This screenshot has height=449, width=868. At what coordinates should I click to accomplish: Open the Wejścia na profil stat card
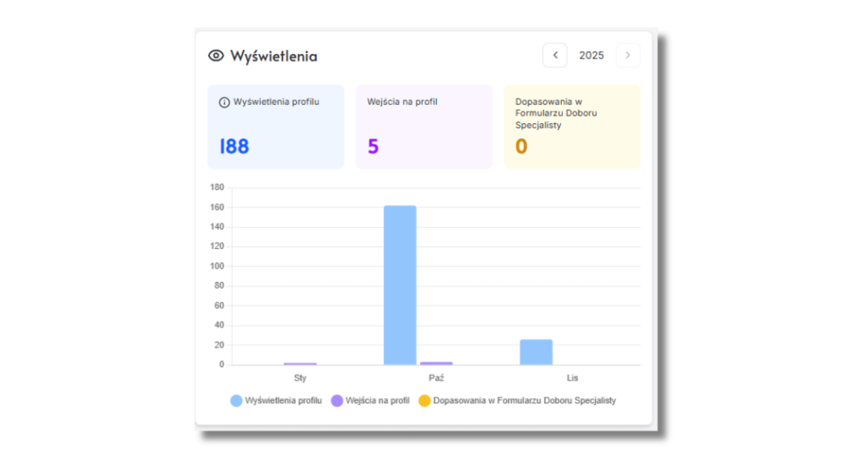424,126
